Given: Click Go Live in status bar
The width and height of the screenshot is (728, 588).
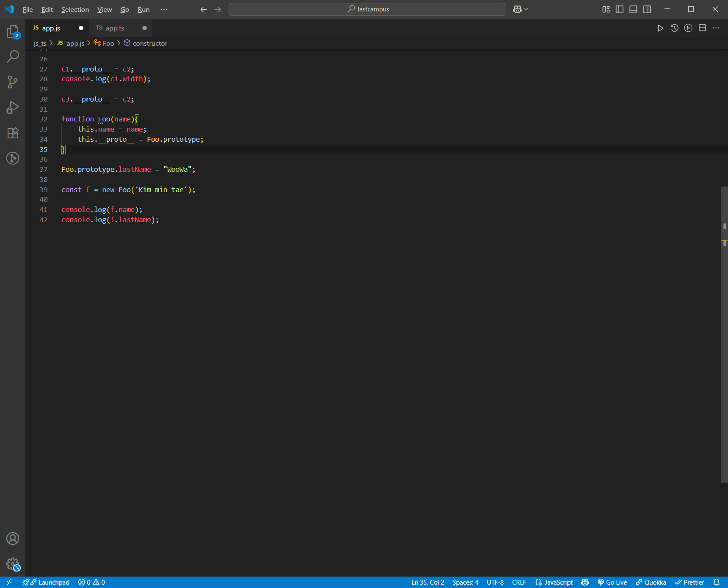Looking at the screenshot, I should pos(612,582).
